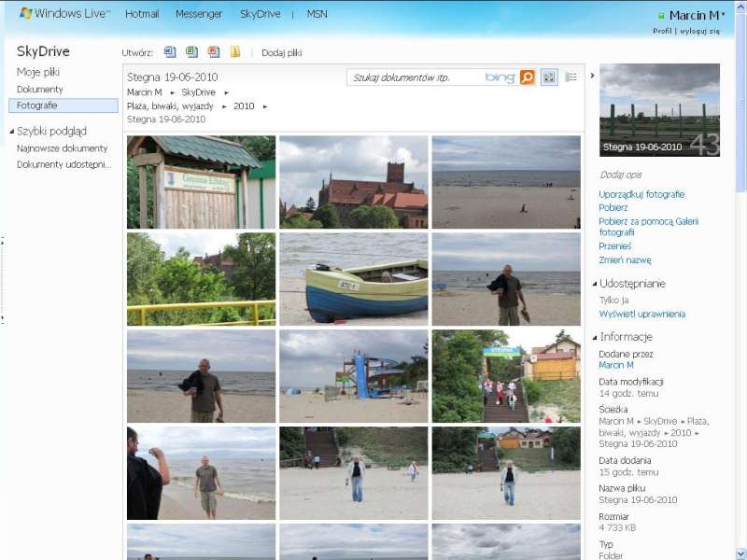Click the Pobierz link
The height and width of the screenshot is (560, 747).
tap(613, 207)
